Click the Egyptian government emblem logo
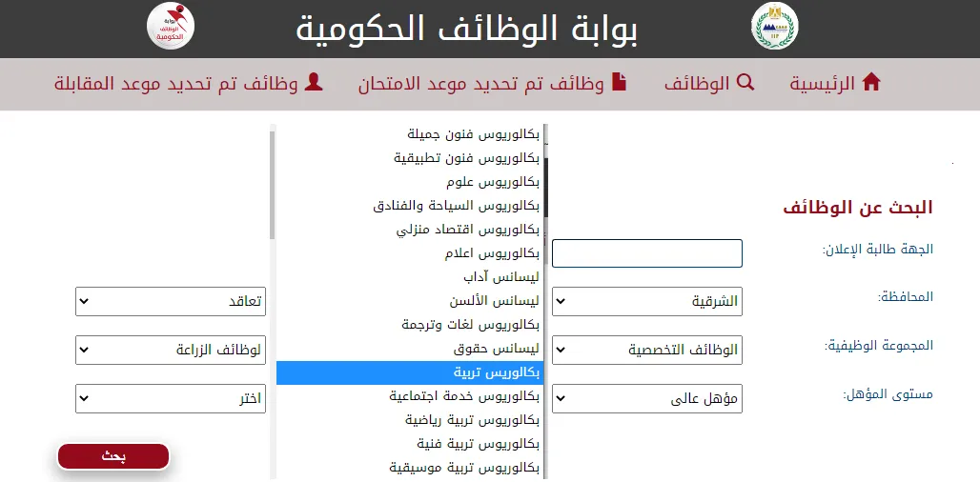Viewport: 980px width, 482px height. [774, 27]
